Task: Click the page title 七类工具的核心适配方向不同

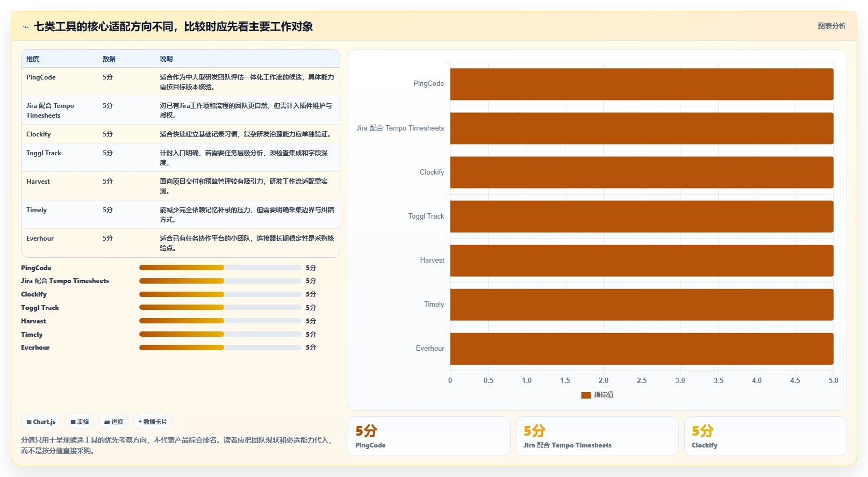Action: point(174,27)
